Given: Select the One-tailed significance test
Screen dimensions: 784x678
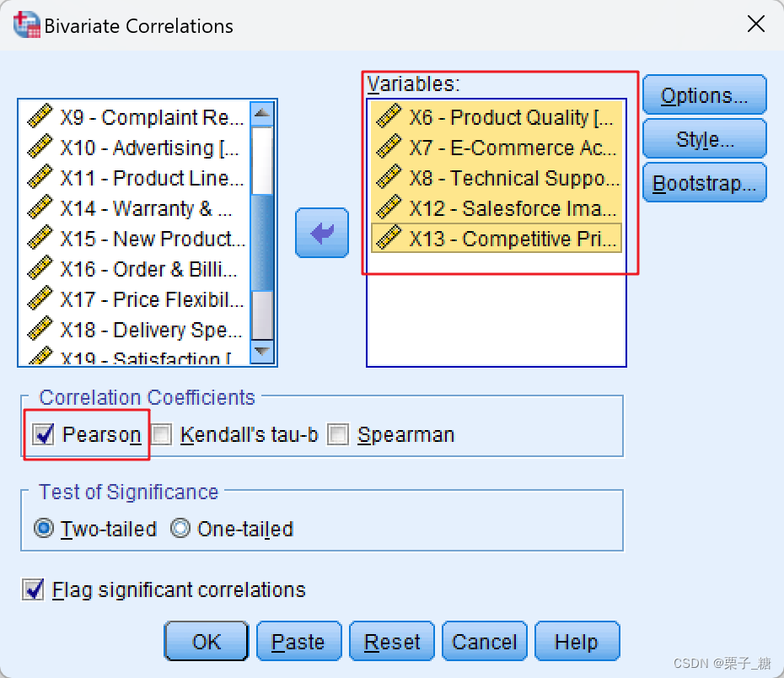Looking at the screenshot, I should click(180, 529).
